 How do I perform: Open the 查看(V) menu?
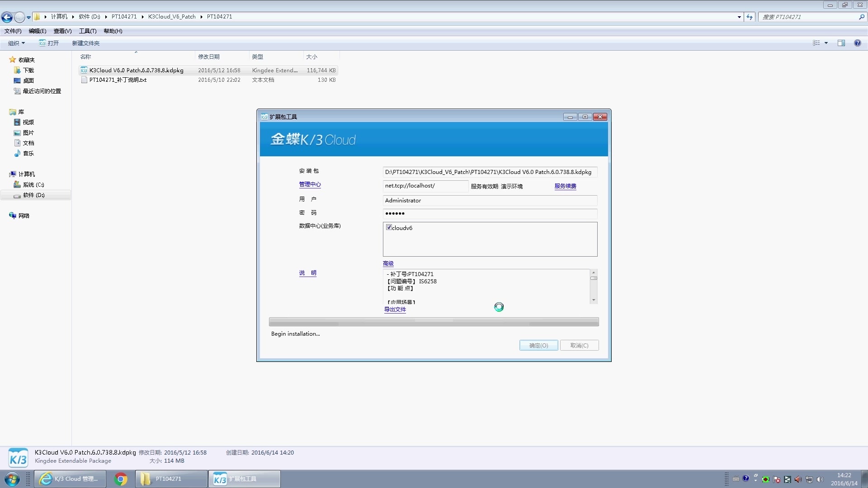point(62,31)
